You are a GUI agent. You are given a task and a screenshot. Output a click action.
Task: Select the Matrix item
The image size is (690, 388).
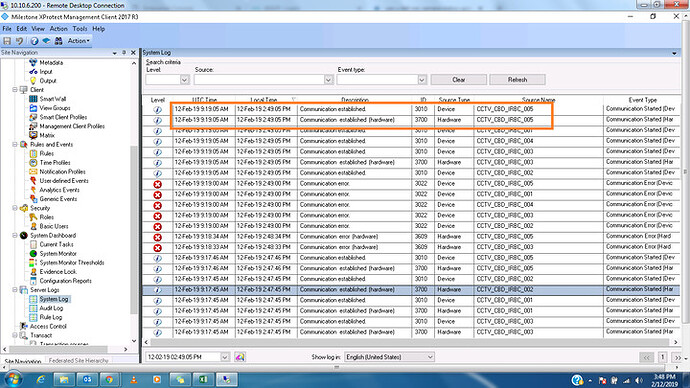click(x=47, y=135)
